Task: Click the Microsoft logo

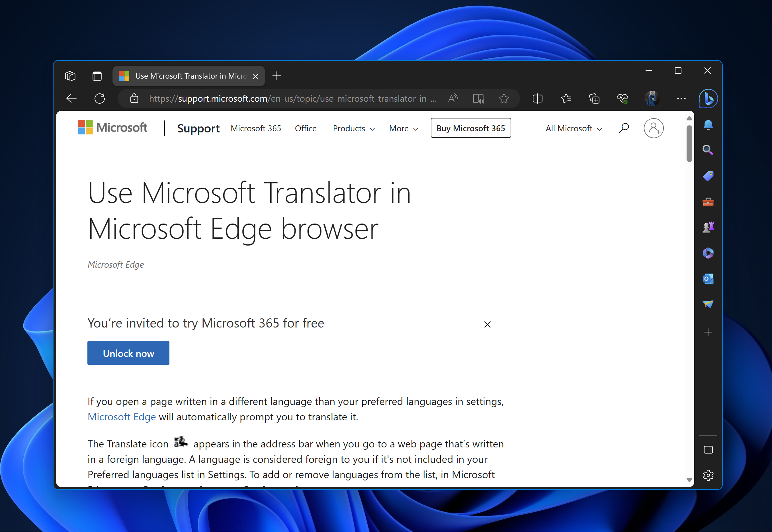Action: point(112,127)
